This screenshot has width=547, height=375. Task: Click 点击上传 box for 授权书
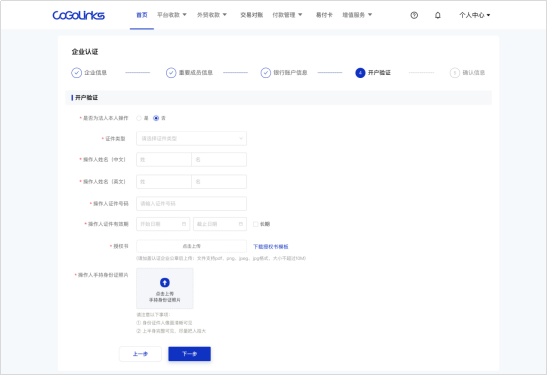[x=192, y=246]
